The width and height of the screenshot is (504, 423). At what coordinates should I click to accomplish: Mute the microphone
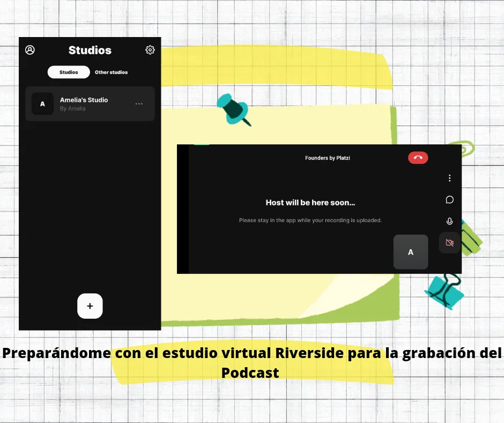pos(450,221)
